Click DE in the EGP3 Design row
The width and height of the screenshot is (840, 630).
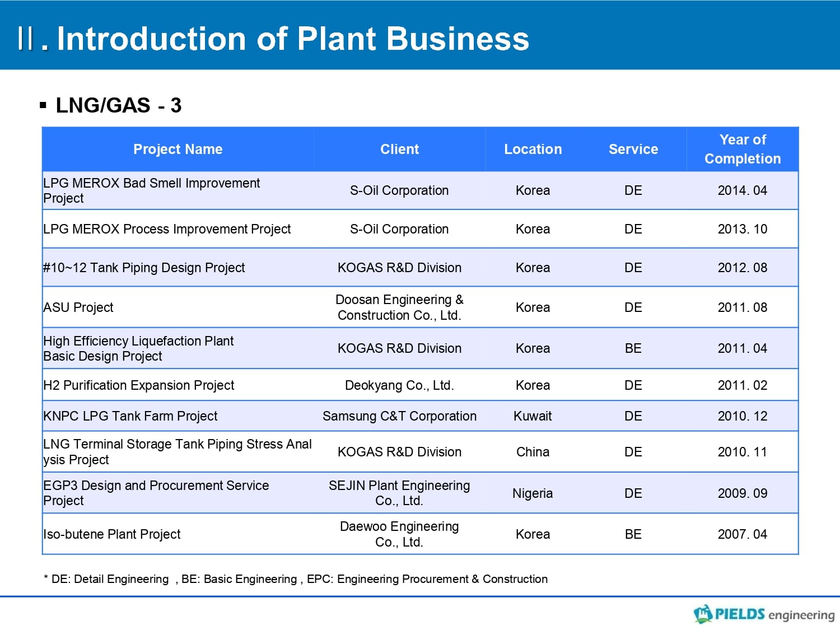633,493
